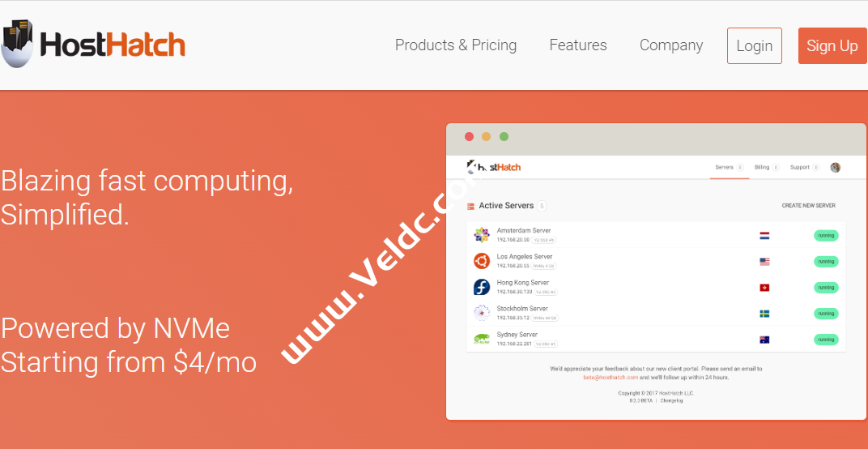Click the openSUSE icon for Sydney Server
The width and height of the screenshot is (868, 449).
coord(482,339)
